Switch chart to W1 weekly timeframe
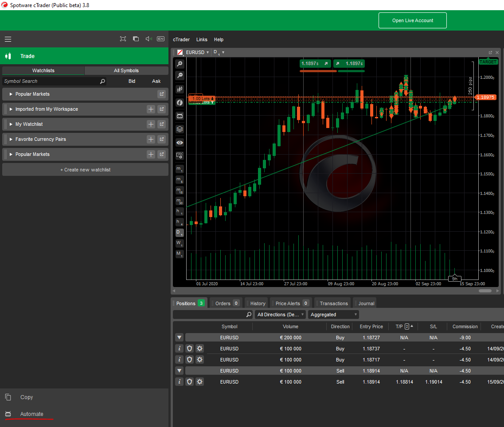 click(x=180, y=243)
